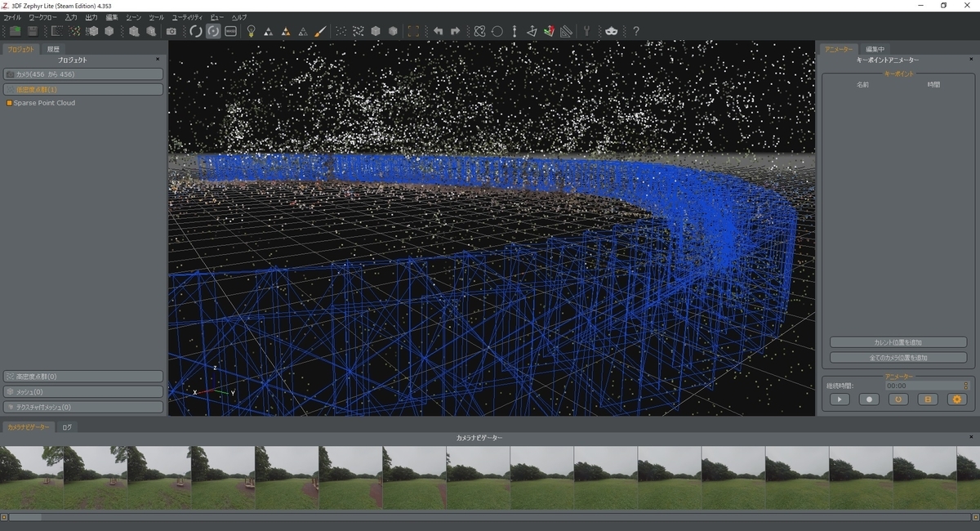Click the mask image icon in toolbar
This screenshot has height=531, width=980.
coord(611,31)
